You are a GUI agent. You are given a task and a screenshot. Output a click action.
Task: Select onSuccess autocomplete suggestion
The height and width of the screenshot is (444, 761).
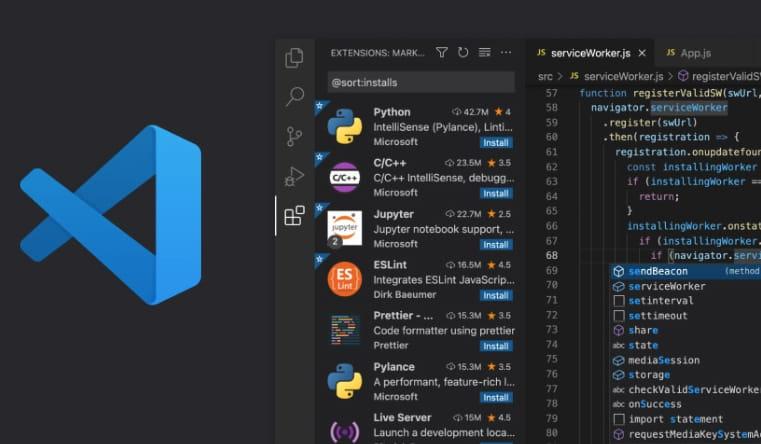685,404
